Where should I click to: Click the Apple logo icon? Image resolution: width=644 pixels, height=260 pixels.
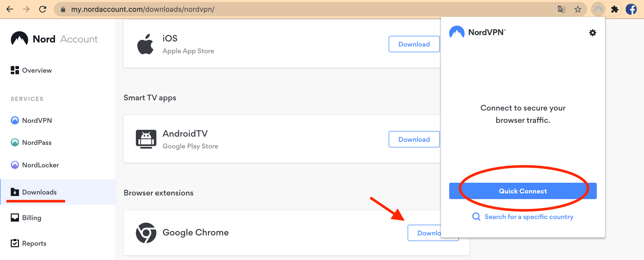[146, 44]
